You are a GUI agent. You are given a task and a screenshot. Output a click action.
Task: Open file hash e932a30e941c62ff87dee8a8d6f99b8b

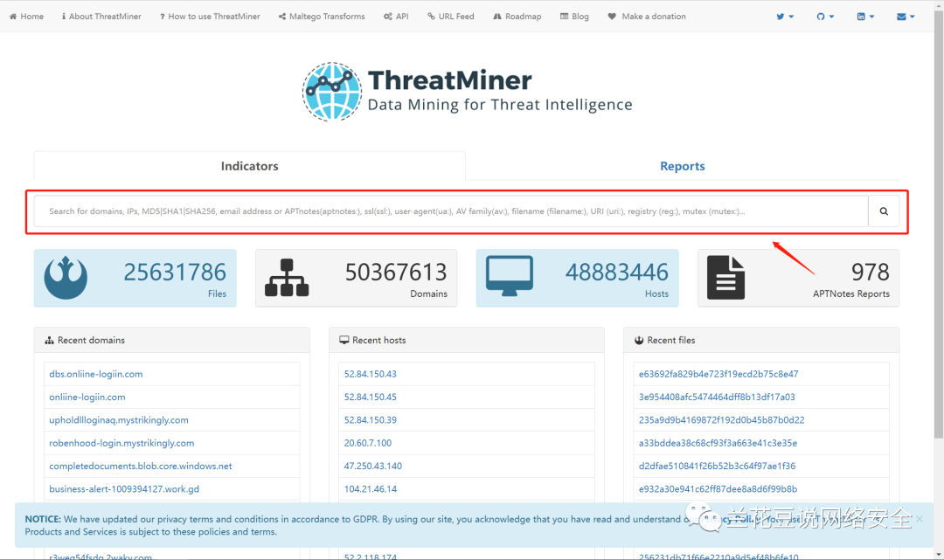718,489
